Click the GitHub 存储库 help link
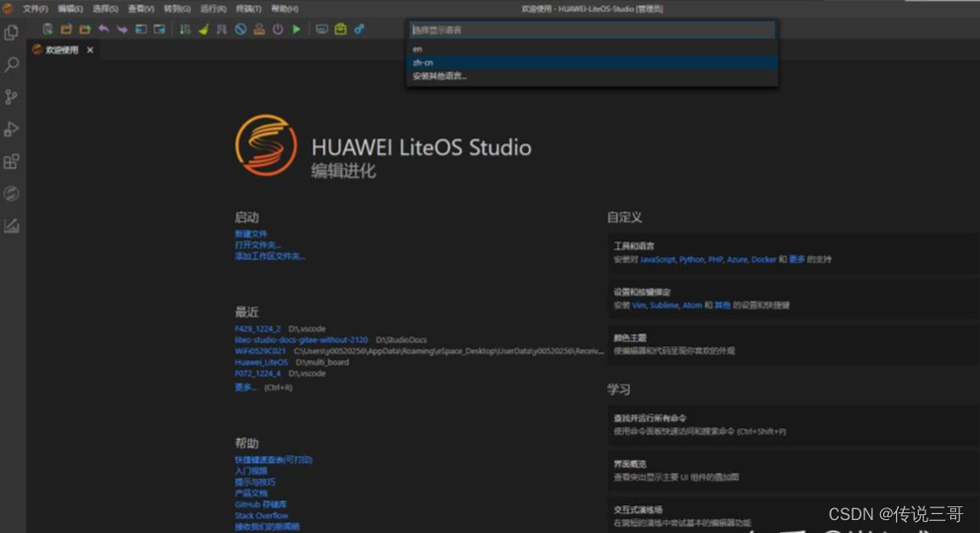This screenshot has width=980, height=533. (x=261, y=505)
